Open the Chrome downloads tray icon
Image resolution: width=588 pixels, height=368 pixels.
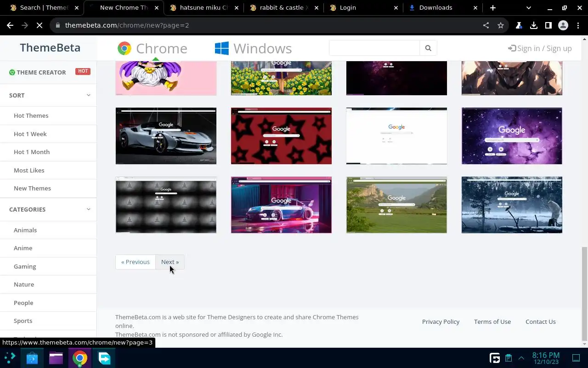coord(534,25)
